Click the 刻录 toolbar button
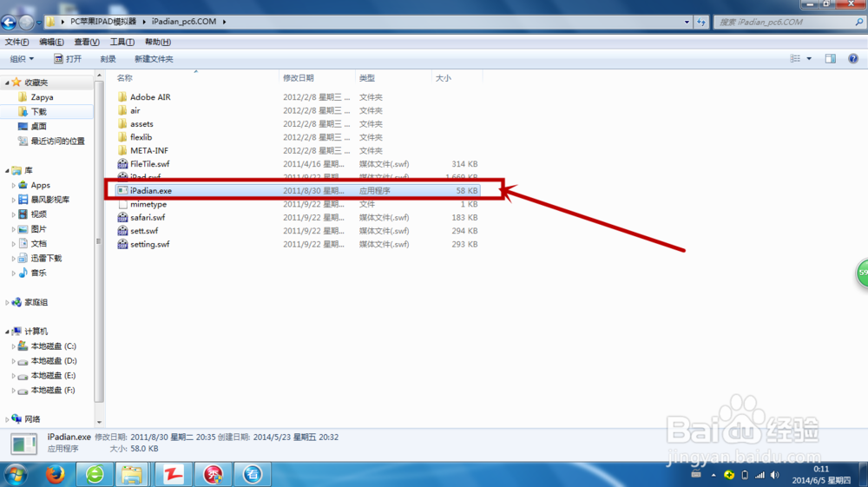This screenshot has height=487, width=868. tap(108, 59)
